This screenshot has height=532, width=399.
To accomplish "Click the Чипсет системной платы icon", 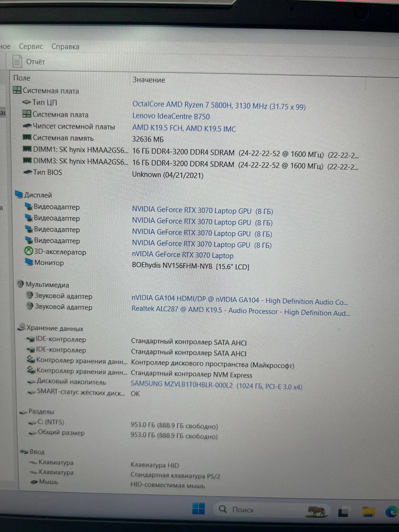I will coord(27,126).
